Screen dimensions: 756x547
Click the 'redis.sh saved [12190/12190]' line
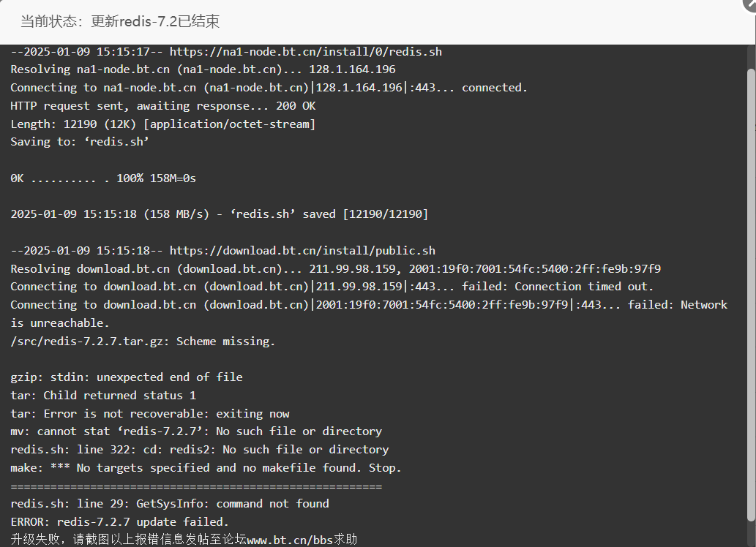click(x=220, y=214)
